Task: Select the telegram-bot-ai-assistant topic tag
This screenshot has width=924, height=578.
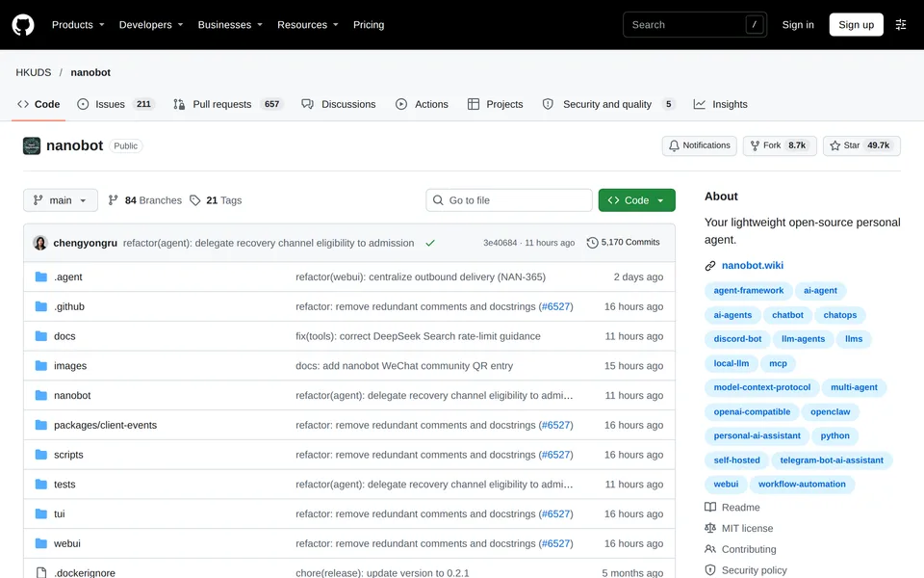Action: (832, 460)
